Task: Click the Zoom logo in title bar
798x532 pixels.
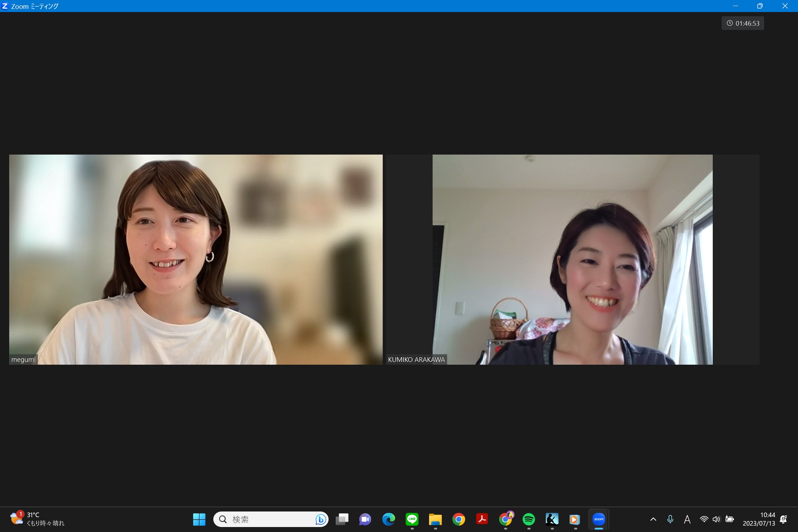Action: tap(5, 6)
